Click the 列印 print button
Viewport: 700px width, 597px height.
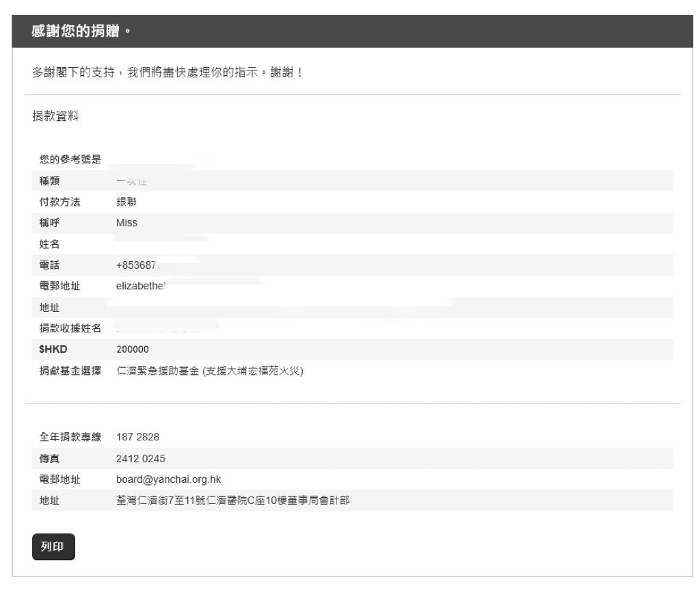pos(53,547)
